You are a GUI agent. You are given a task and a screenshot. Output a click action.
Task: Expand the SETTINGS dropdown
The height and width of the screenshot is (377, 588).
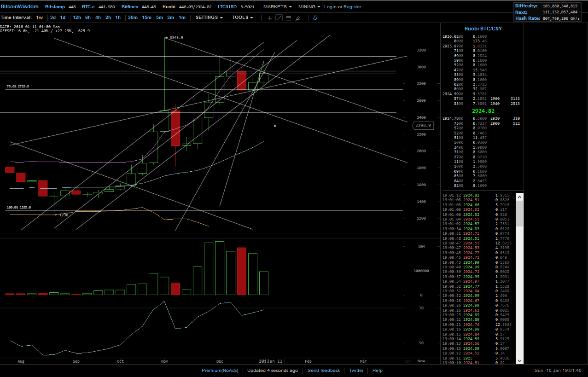point(209,17)
